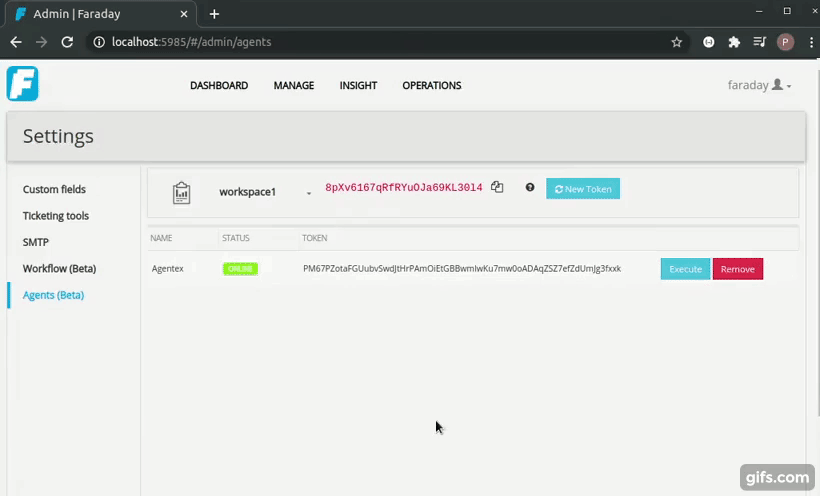
Task: Select Workflow (Beta) in settings sidebar
Action: (x=60, y=269)
